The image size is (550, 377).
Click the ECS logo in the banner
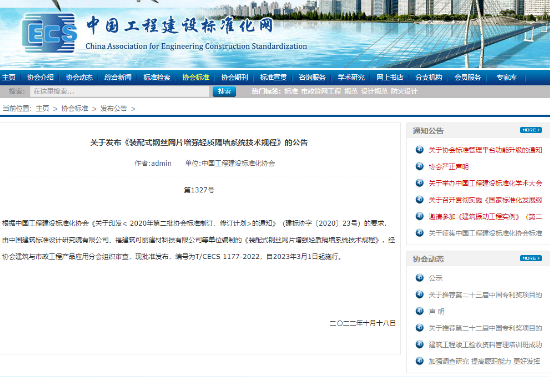pyautogui.click(x=49, y=33)
